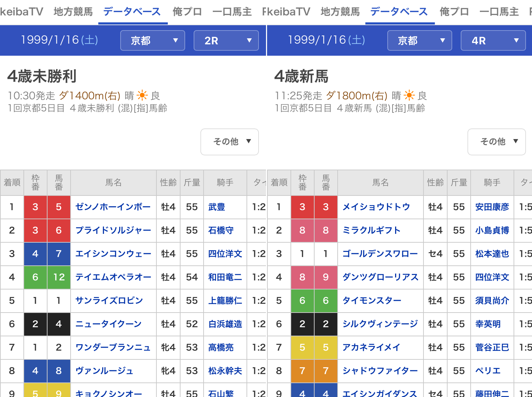This screenshot has height=397, width=532.
Task: Select the 俺プロ tab in left navigation
Action: point(187,12)
